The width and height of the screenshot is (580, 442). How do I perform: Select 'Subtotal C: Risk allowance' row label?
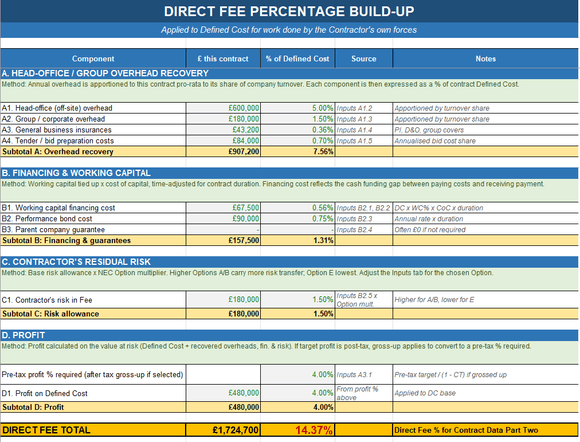coord(93,314)
